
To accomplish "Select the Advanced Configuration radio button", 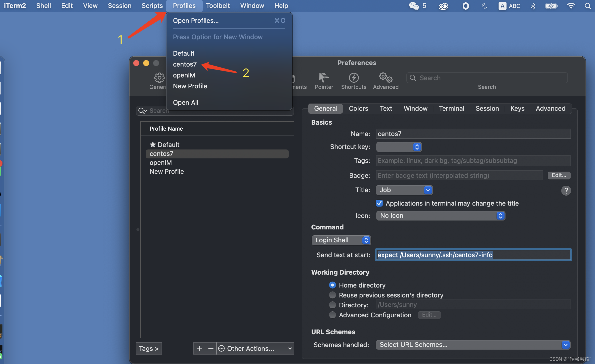I will [x=332, y=315].
